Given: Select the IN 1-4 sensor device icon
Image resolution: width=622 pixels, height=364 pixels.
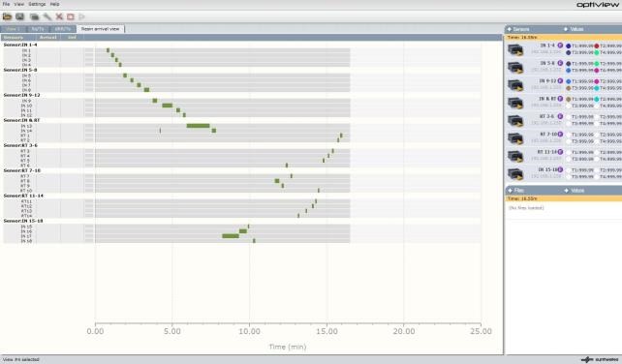Looking at the screenshot, I should pos(515,50).
